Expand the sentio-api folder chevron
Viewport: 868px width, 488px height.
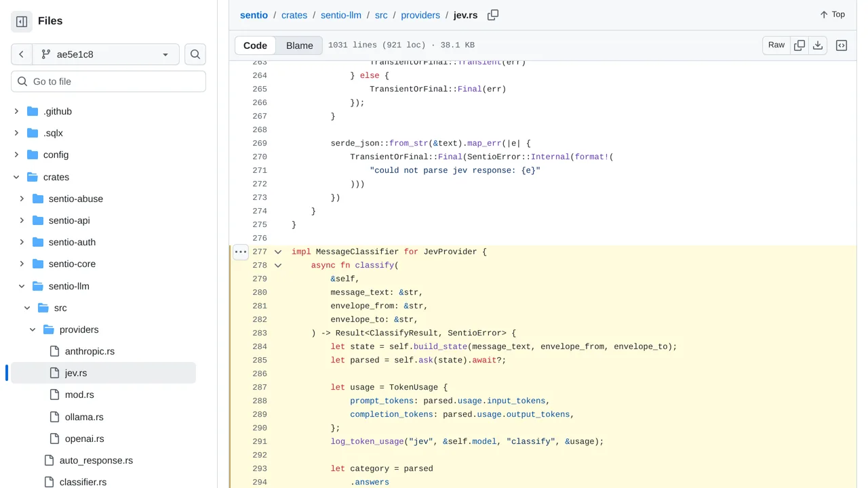click(22, 220)
